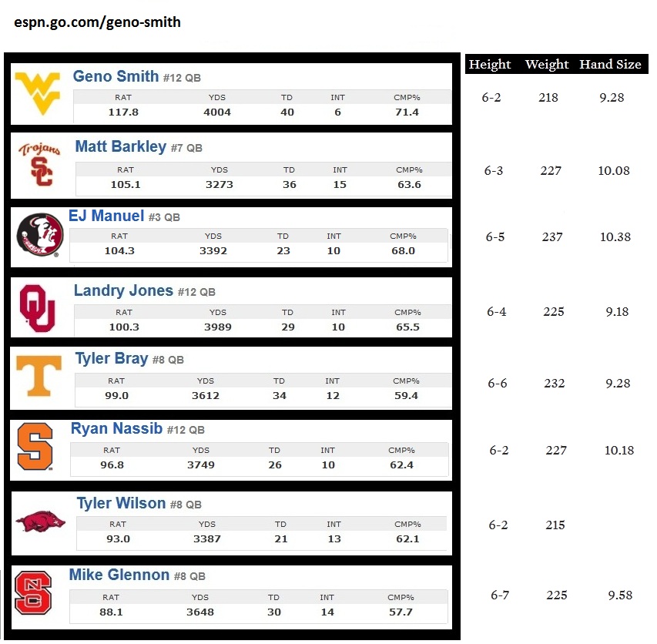Open Ryan Nassib player link
The width and height of the screenshot is (657, 644).
pyautogui.click(x=116, y=428)
